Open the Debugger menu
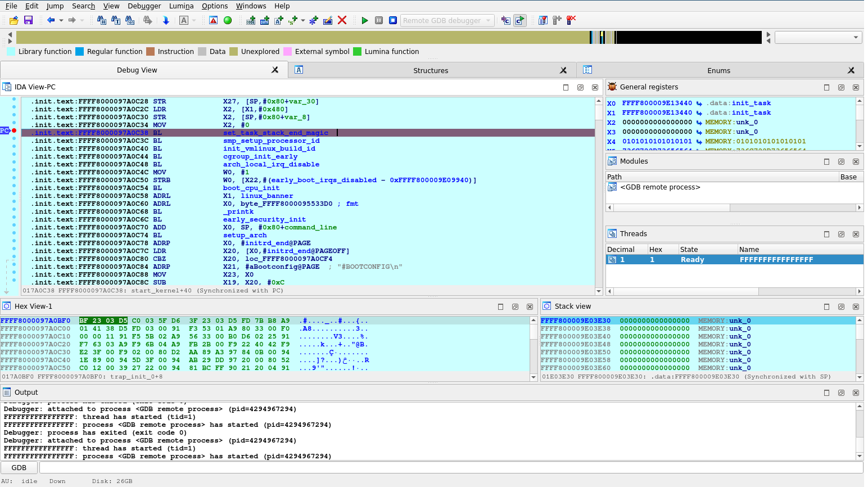The height and width of the screenshot is (487, 868). pos(144,6)
